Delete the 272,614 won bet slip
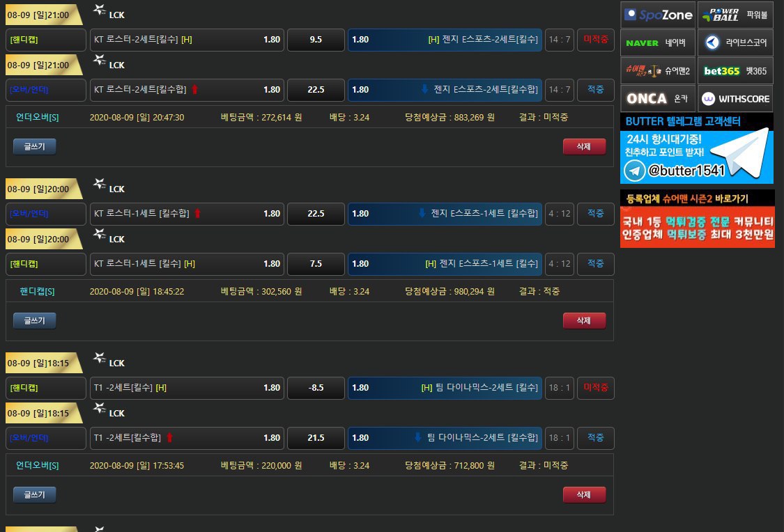 (584, 146)
